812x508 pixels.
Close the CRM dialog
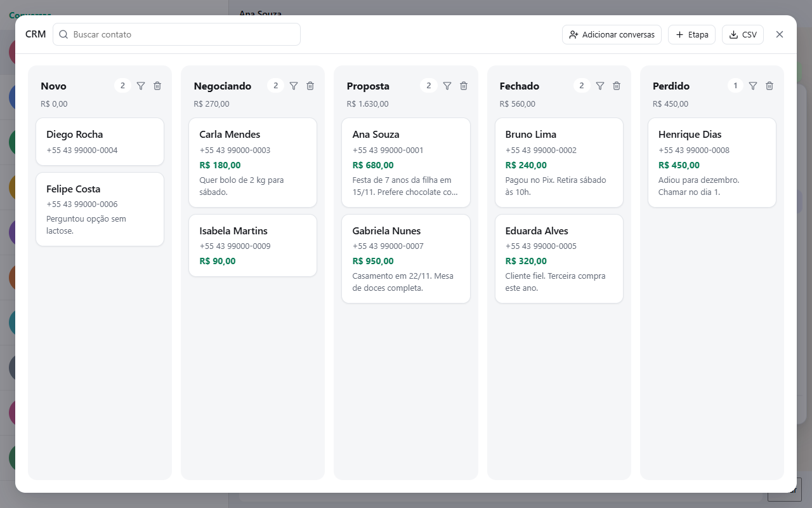[780, 34]
